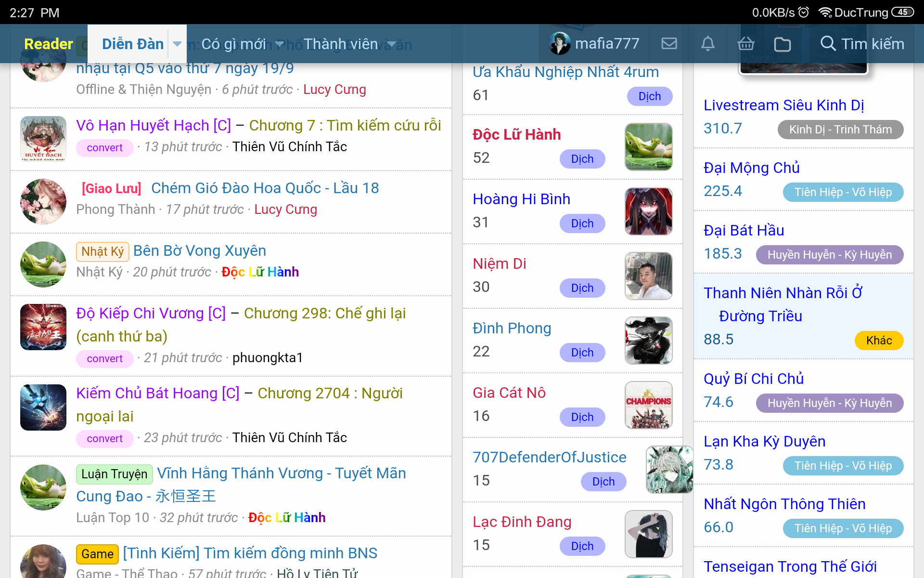Open Livestream Siêu Kinh Dị story

(784, 105)
